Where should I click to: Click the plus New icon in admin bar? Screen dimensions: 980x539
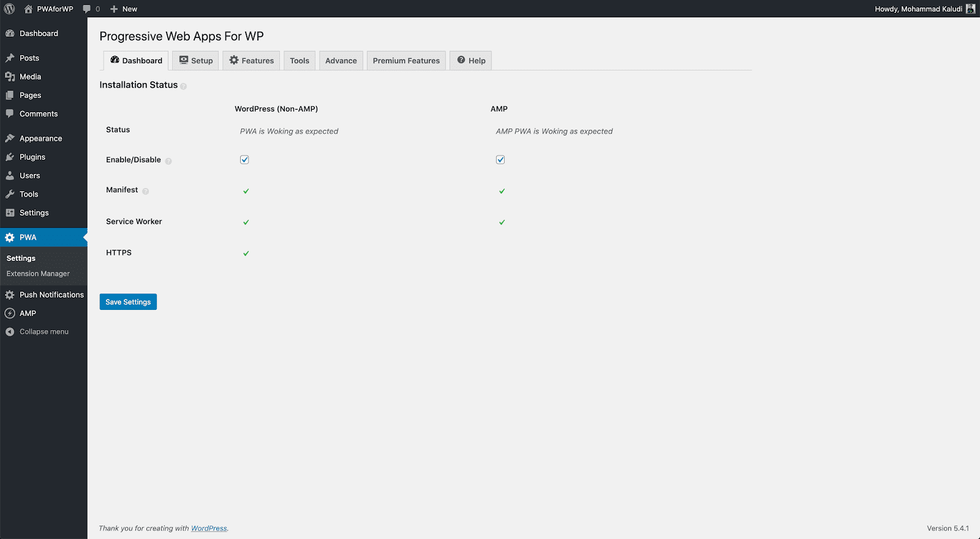click(114, 9)
